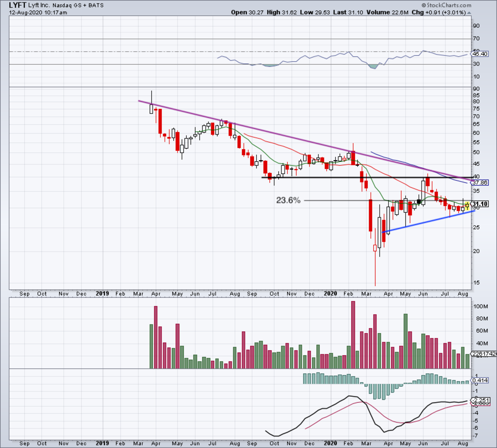Click the 40M volume axis label
The image size is (497, 448).
coord(482,343)
